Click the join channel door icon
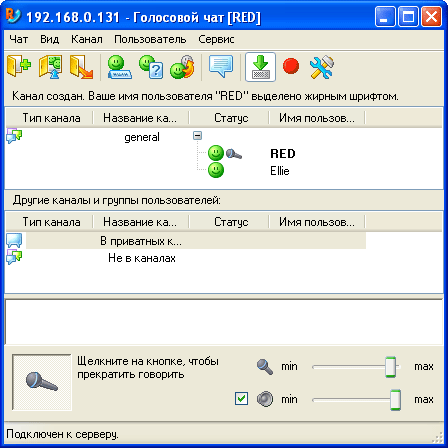Image resolution: width=448 pixels, height=448 pixels. (x=50, y=67)
